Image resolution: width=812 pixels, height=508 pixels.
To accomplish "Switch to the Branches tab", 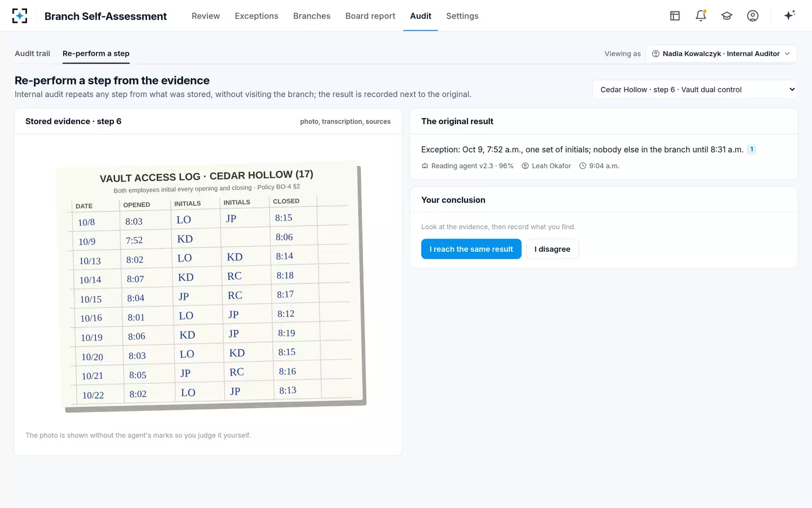I will pos(312,16).
